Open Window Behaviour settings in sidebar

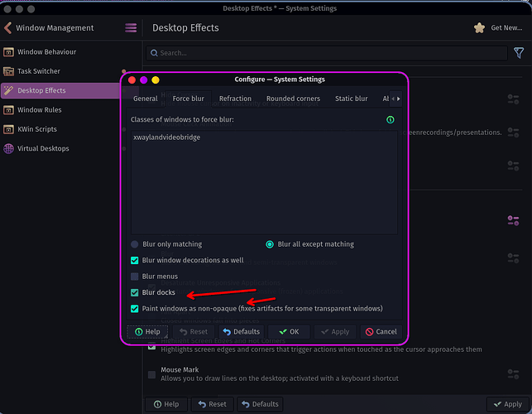pyautogui.click(x=46, y=52)
